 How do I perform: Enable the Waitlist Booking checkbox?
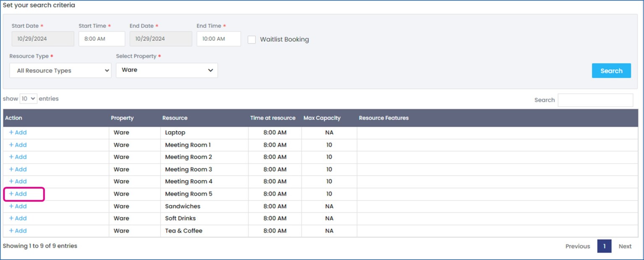pos(252,39)
